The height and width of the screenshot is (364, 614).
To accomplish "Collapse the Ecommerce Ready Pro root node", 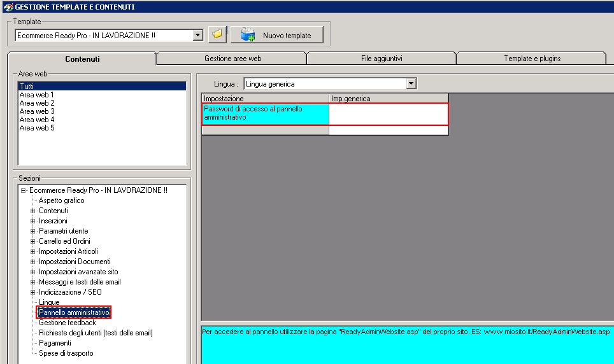I will click(23, 190).
